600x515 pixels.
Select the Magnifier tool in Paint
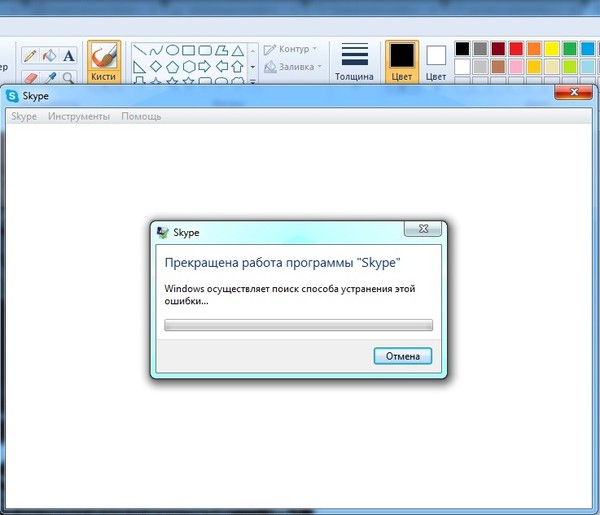point(69,78)
